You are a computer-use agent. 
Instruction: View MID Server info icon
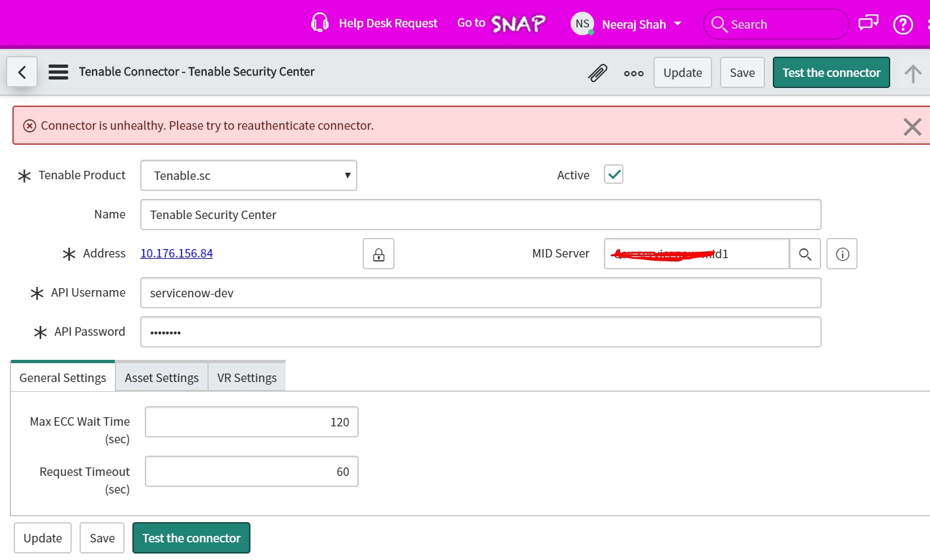click(x=842, y=254)
